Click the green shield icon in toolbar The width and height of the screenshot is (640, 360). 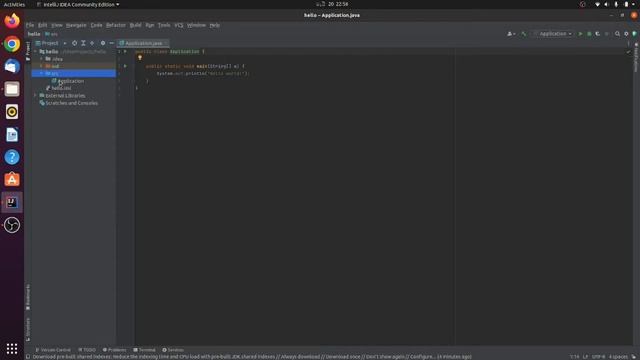[x=634, y=34]
